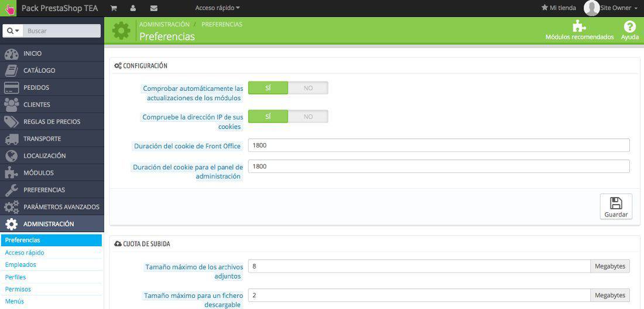Click the Buscar search field
Image resolution: width=644 pixels, height=309 pixels.
(x=61, y=31)
